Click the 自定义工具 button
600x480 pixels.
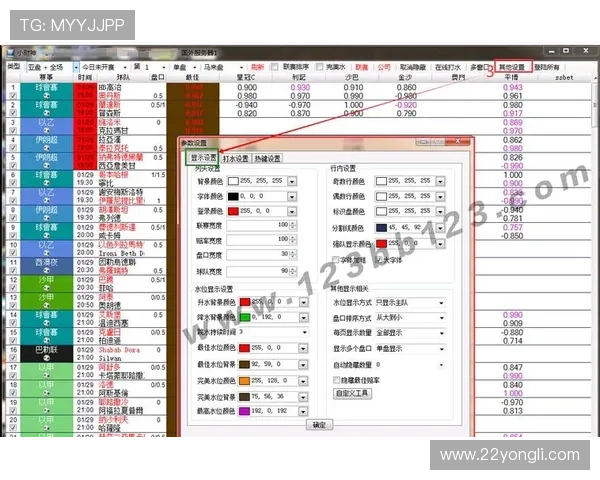tap(353, 393)
